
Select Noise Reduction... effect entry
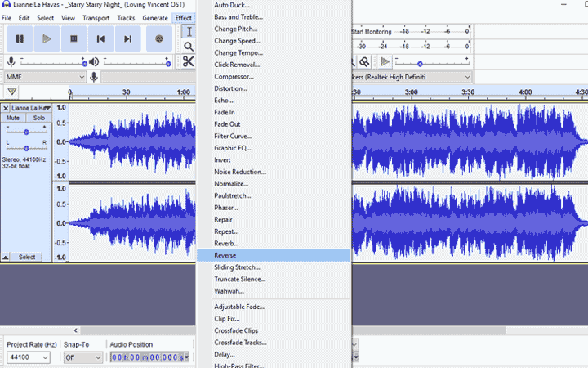coord(240,172)
